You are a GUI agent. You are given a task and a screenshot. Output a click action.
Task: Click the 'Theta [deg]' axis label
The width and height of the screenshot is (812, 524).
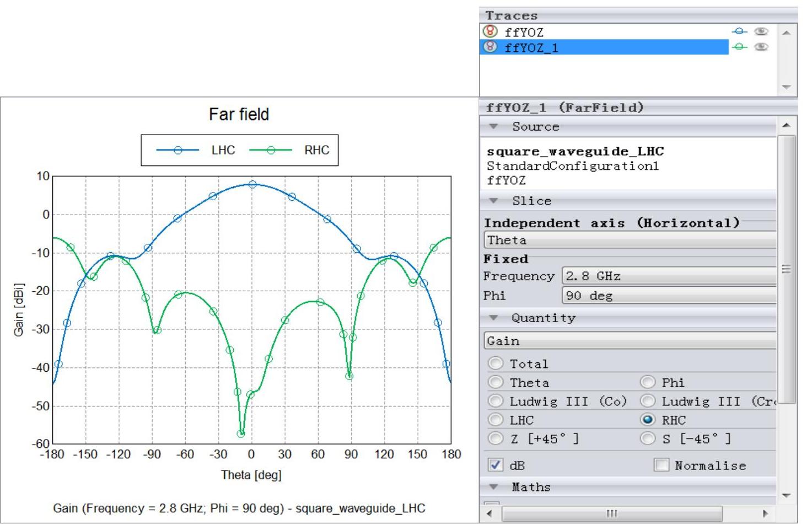click(251, 475)
